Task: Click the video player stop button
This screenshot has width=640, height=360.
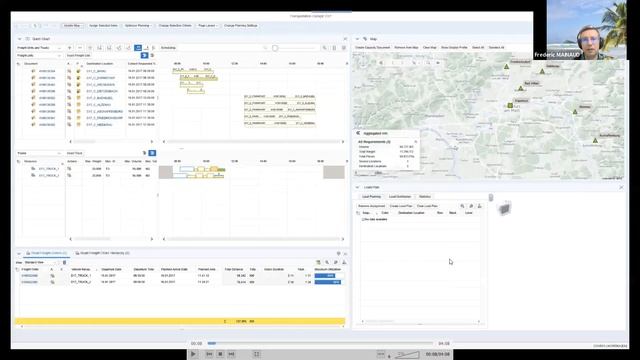Action: coord(220,354)
